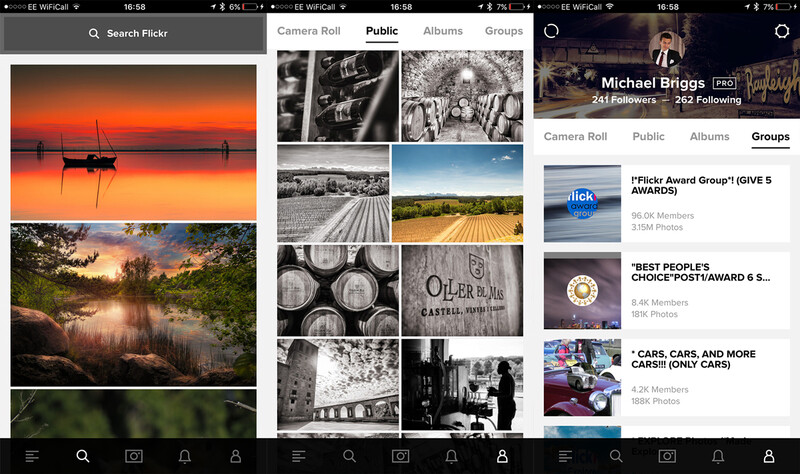
Task: Tap the camera icon below the Groups list
Action: (x=667, y=456)
